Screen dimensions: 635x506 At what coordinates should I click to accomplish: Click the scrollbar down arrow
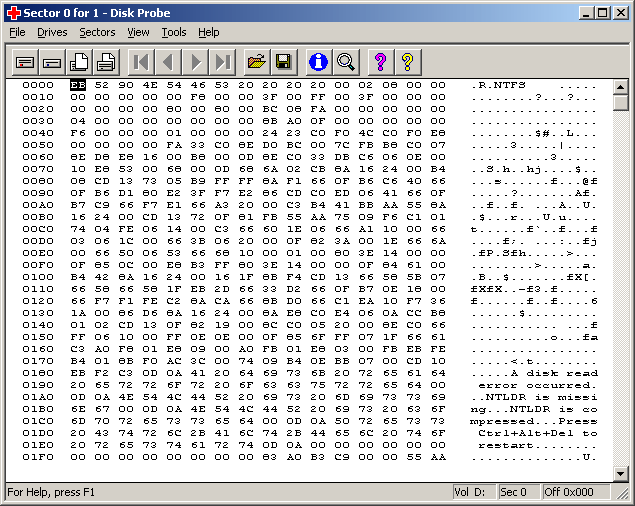[620, 473]
